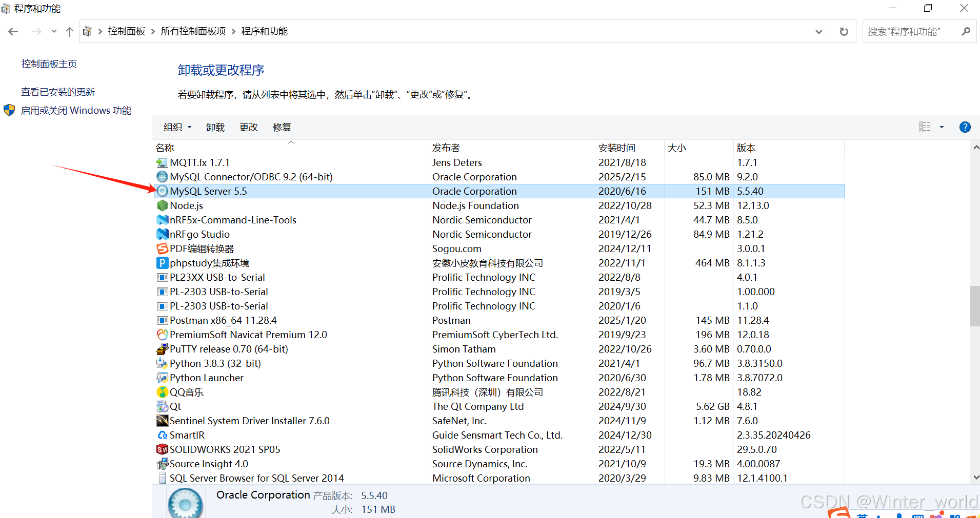
Task: Go back with the left arrow
Action: pos(13,32)
